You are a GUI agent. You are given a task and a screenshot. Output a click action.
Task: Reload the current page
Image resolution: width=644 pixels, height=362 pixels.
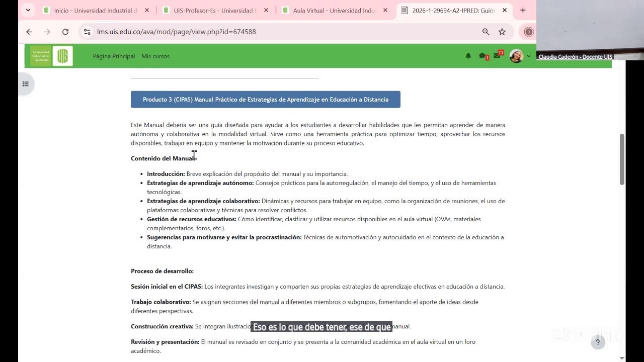(65, 32)
